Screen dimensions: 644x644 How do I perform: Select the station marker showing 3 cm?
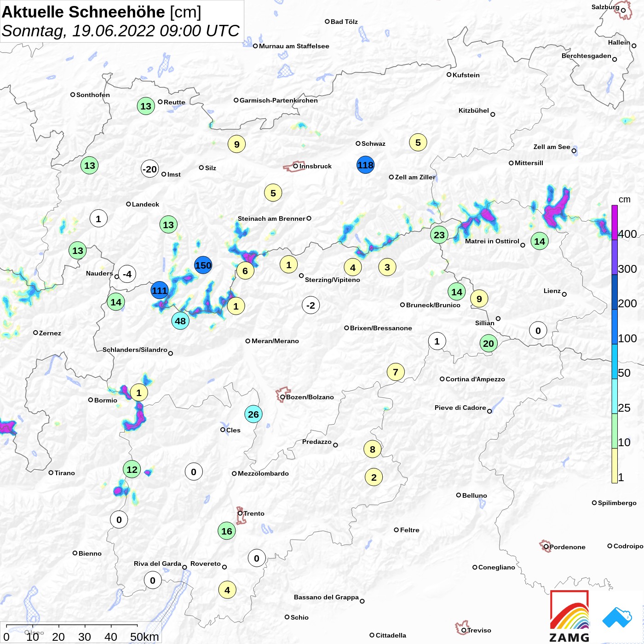coord(387,267)
